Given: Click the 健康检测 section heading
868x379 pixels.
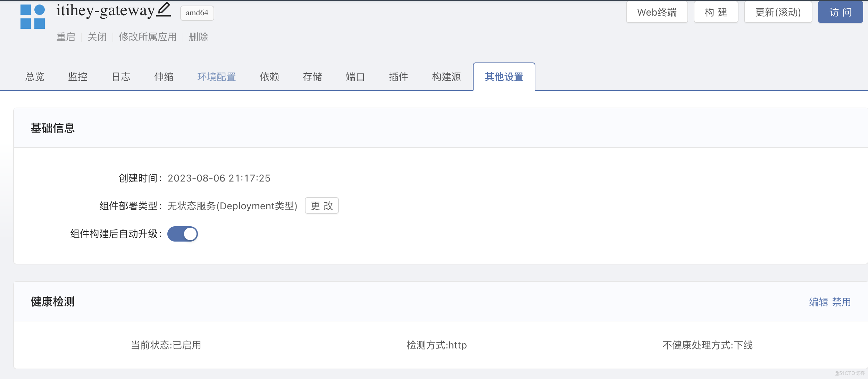Looking at the screenshot, I should tap(53, 302).
